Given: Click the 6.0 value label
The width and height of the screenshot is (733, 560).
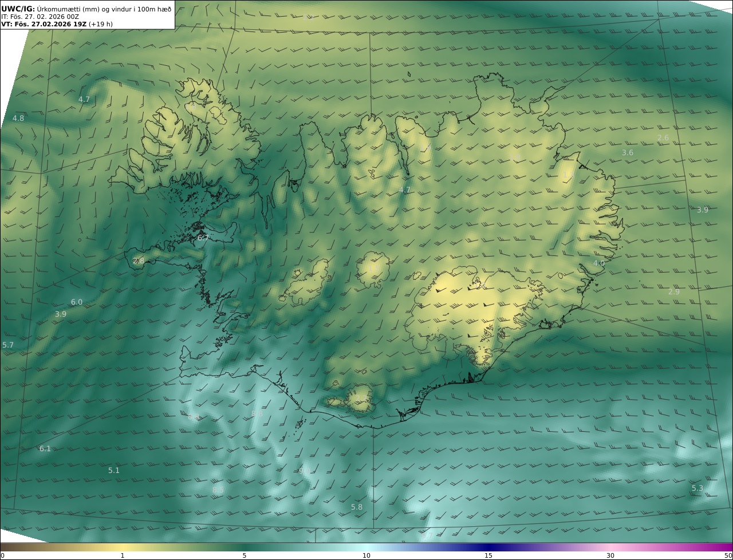Looking at the screenshot, I should pyautogui.click(x=77, y=302).
